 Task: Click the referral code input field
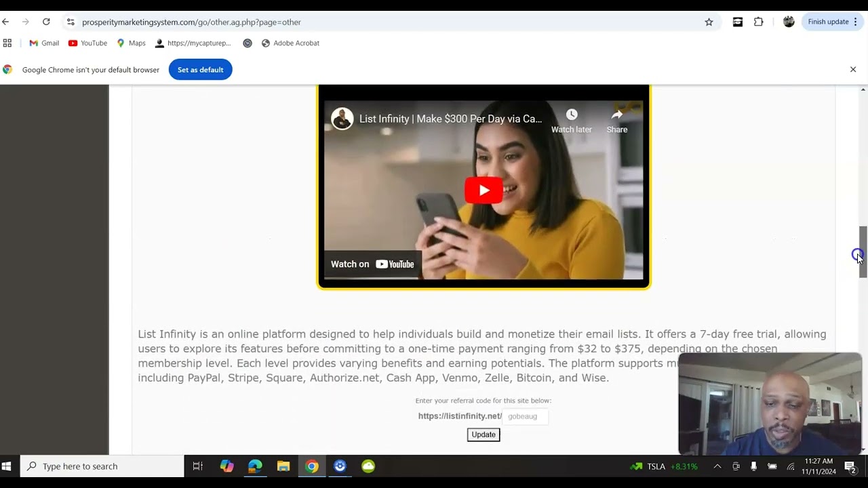coord(525,416)
